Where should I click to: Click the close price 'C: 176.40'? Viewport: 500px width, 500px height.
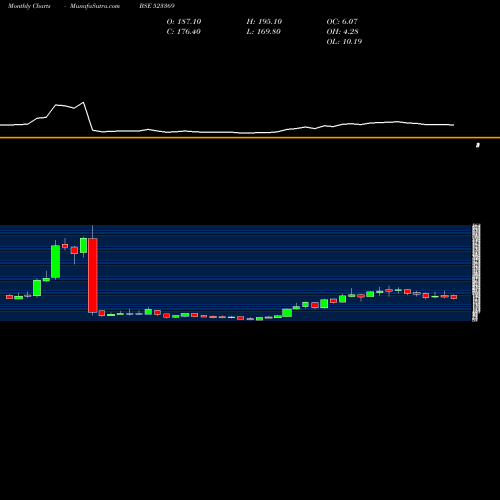[x=184, y=32]
